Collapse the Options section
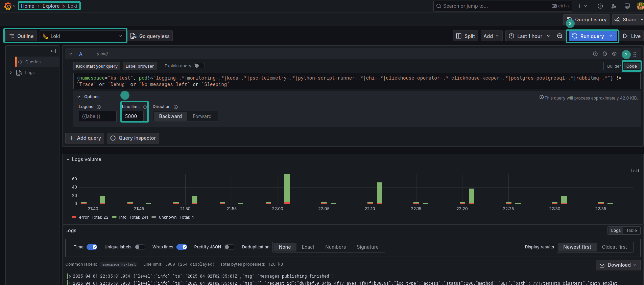The image size is (644, 285). [79, 97]
